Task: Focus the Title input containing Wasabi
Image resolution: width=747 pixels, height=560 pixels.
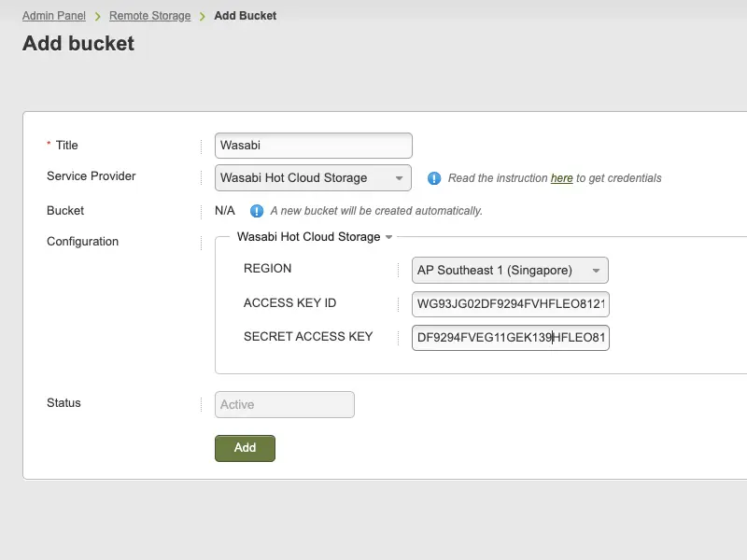Action: point(314,146)
